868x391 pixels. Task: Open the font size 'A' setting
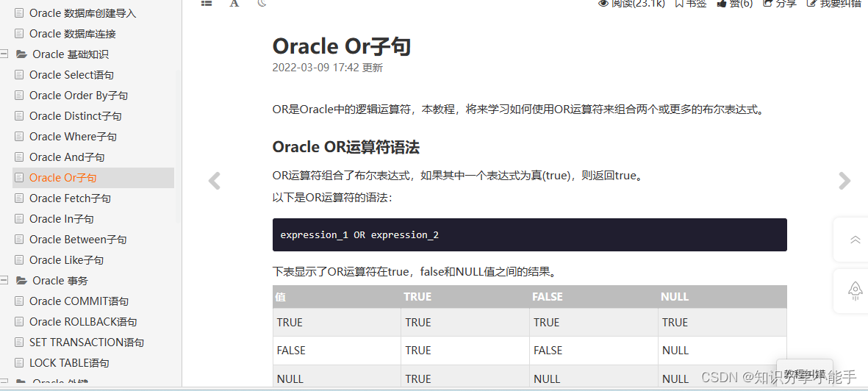click(234, 3)
